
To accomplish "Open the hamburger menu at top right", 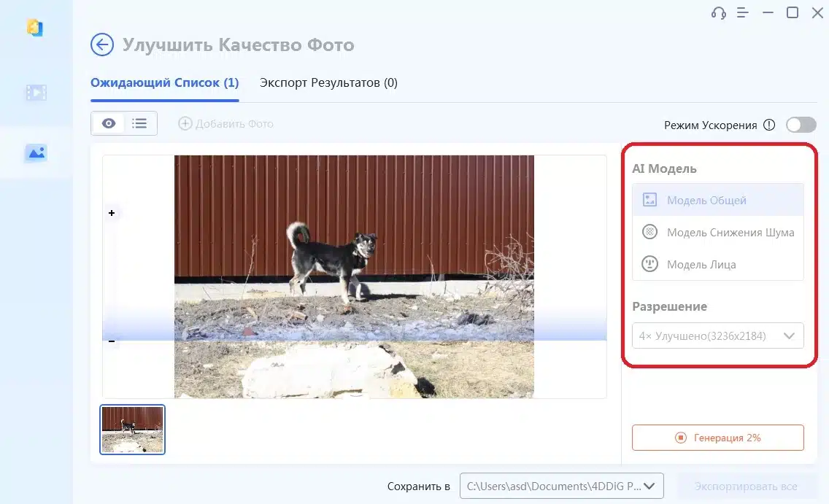I will pyautogui.click(x=741, y=12).
